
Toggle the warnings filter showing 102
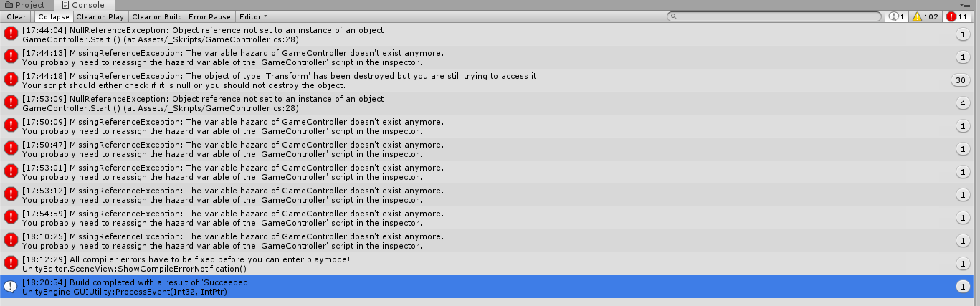[925, 16]
